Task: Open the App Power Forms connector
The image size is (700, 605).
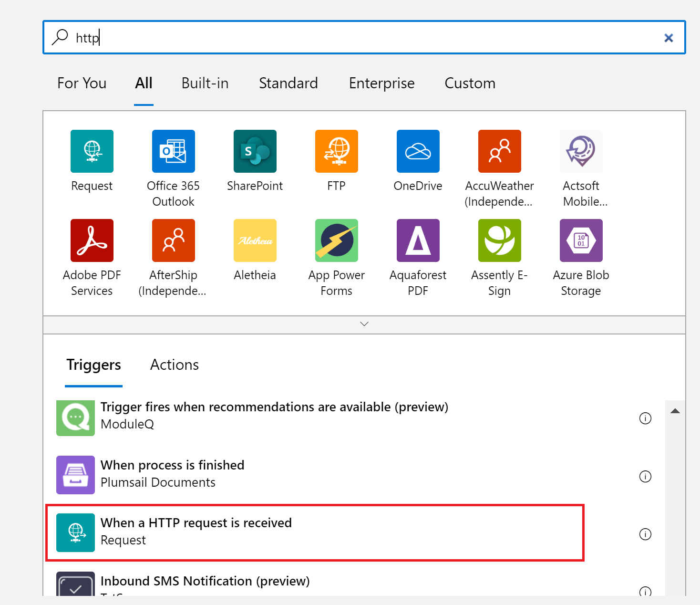Action: pyautogui.click(x=336, y=240)
